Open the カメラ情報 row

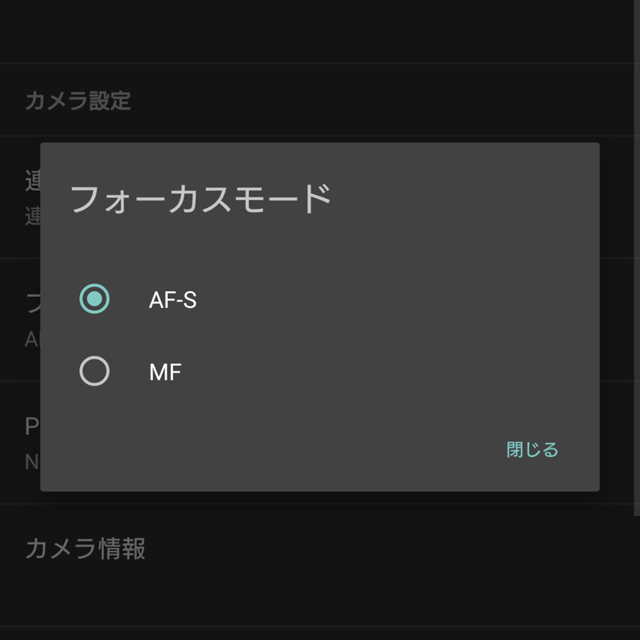pos(85,548)
